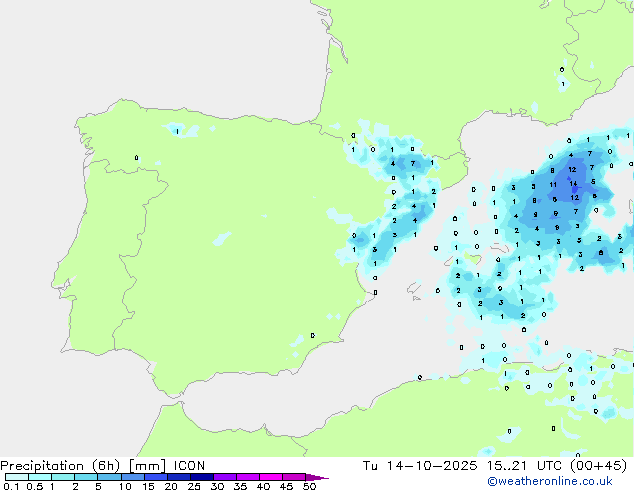
Task: Select the 1–2 mm legend color box
Action: (x=63, y=477)
